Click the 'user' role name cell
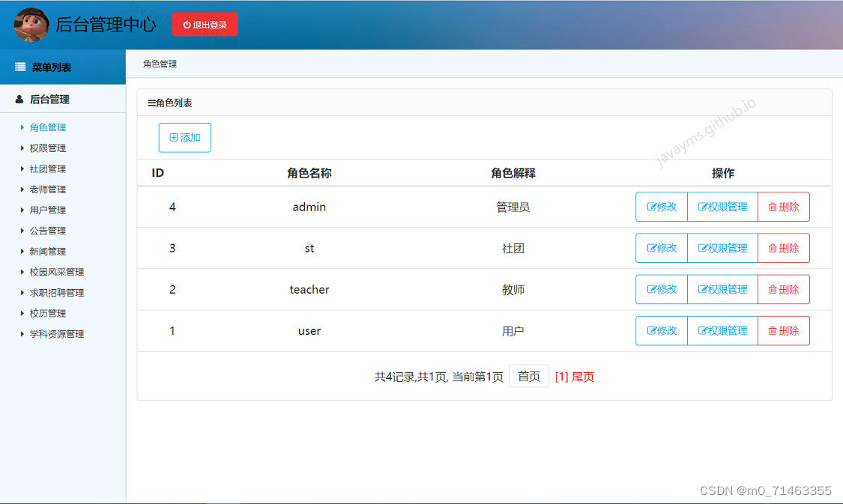Image resolution: width=843 pixels, height=504 pixels. pyautogui.click(x=309, y=331)
